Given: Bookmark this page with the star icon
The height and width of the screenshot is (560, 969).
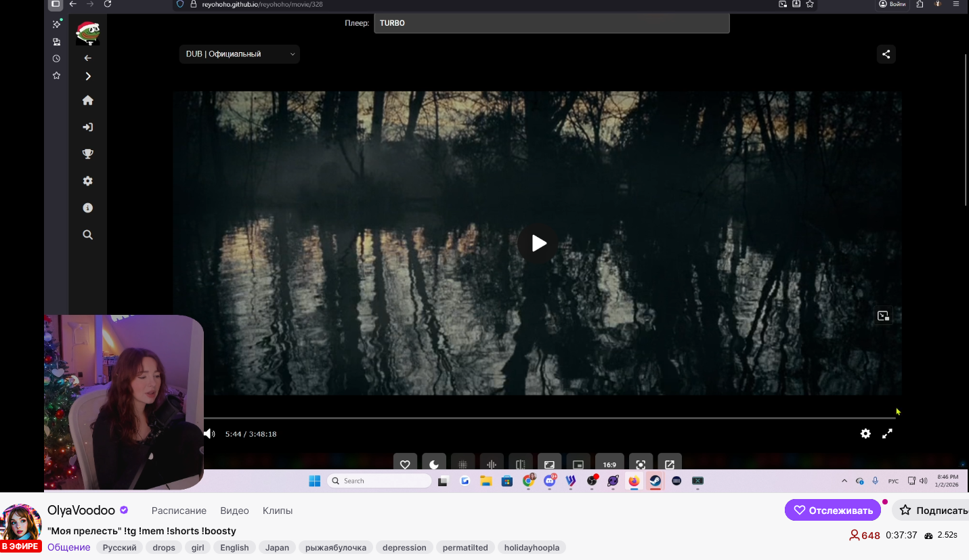Looking at the screenshot, I should pyautogui.click(x=810, y=4).
